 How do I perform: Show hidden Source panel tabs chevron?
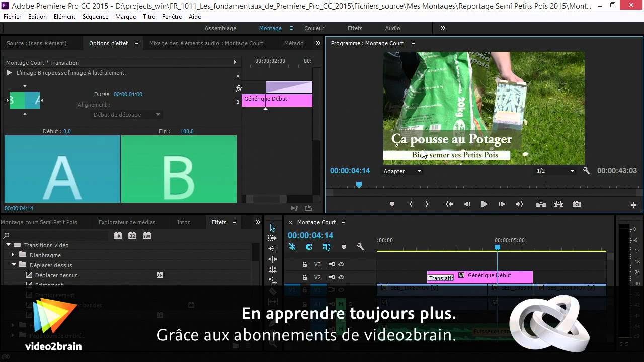click(x=318, y=43)
